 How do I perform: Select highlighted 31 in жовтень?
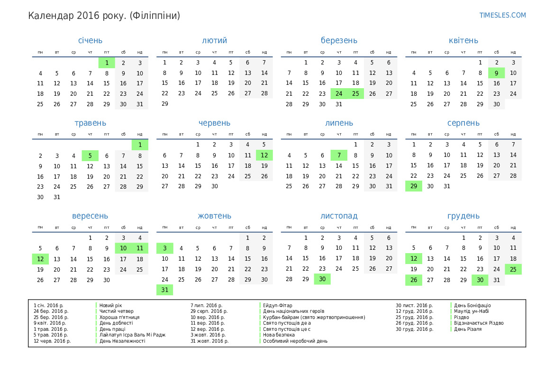click(165, 290)
